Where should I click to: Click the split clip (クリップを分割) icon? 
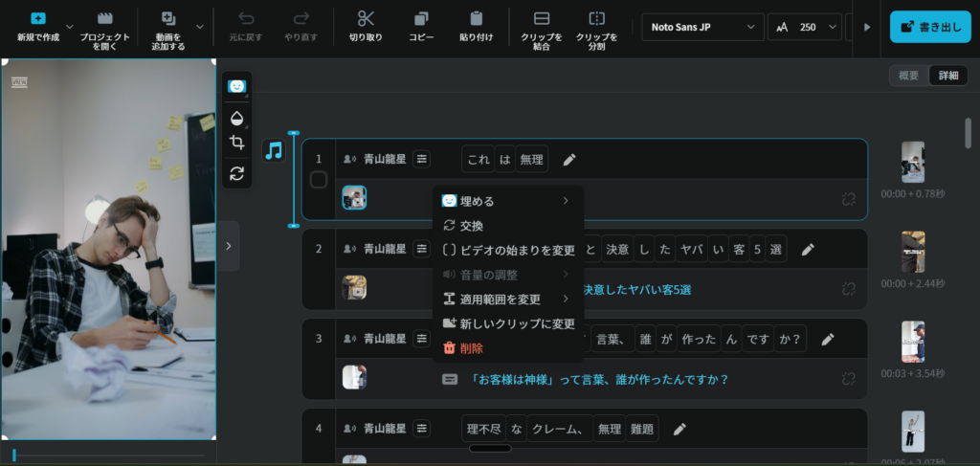[x=596, y=19]
